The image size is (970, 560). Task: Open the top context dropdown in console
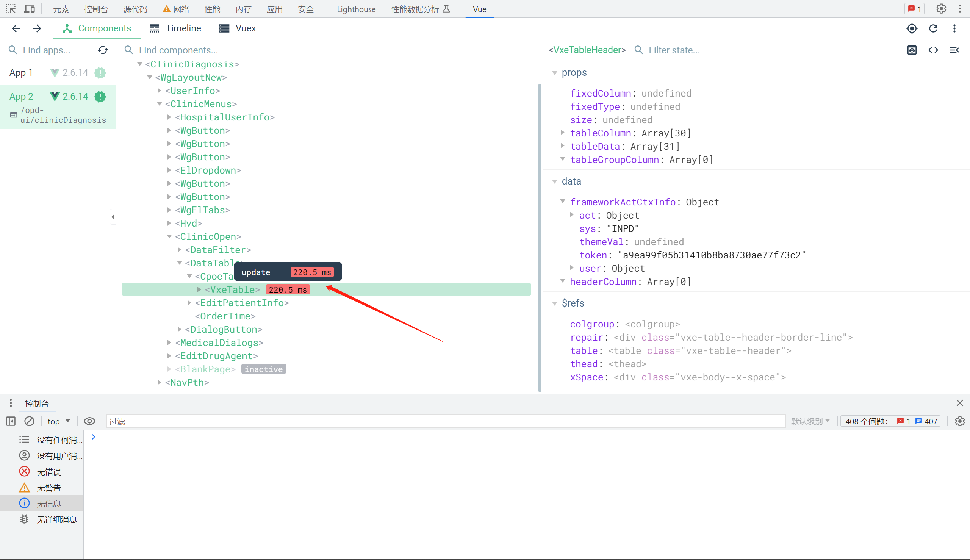coord(58,421)
